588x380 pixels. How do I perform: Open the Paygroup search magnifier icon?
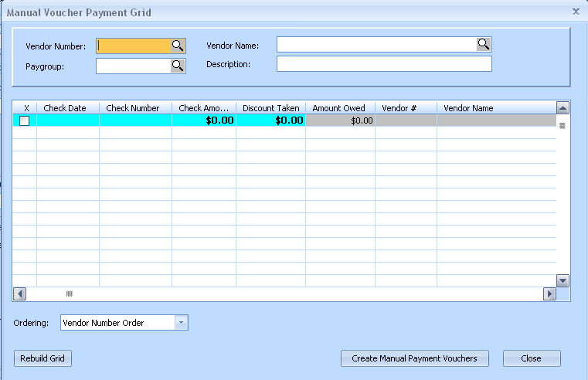coord(178,66)
